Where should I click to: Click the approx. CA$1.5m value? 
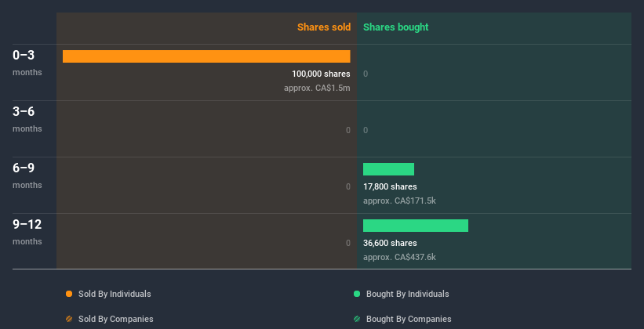317,88
